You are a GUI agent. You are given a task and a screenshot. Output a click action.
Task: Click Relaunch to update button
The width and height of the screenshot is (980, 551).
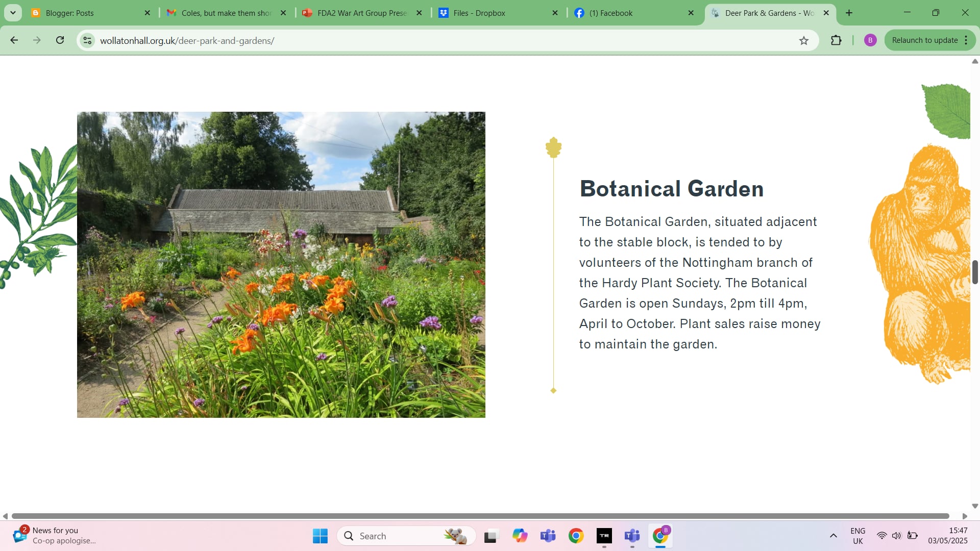924,40
